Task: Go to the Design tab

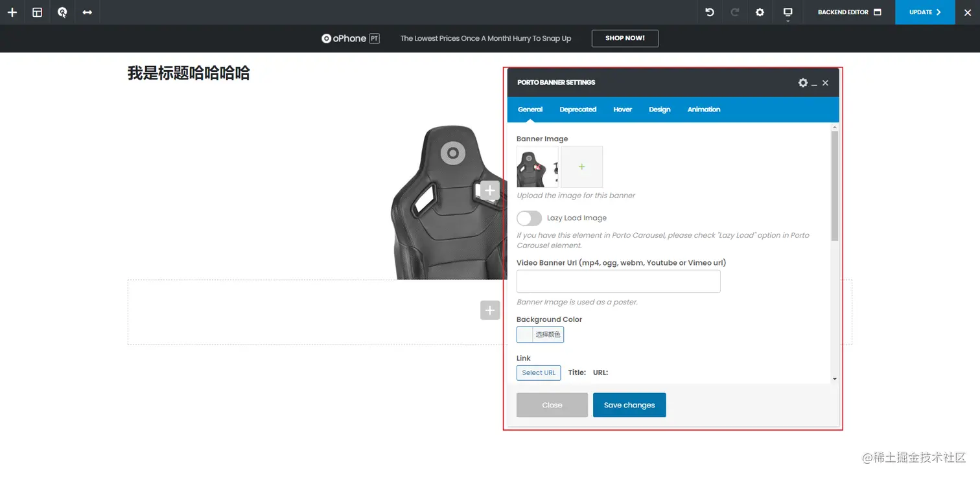Action: [660, 109]
